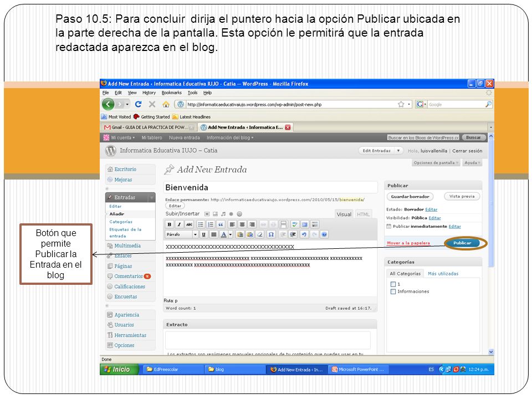532x399 pixels.
Task: Open the Párrafo format dropdown
Action: (x=182, y=234)
